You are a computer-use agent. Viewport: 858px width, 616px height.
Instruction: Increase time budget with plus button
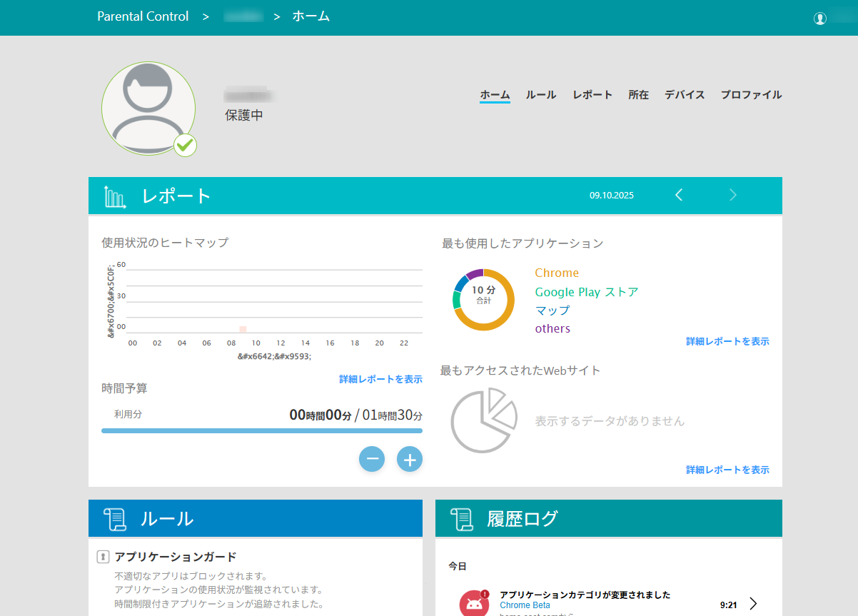(410, 460)
